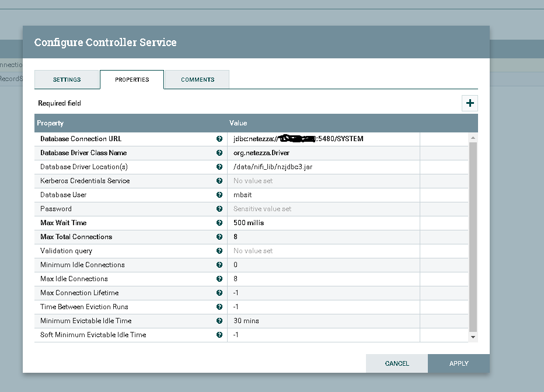Show help for Max Connection Lifetime

[219, 293]
